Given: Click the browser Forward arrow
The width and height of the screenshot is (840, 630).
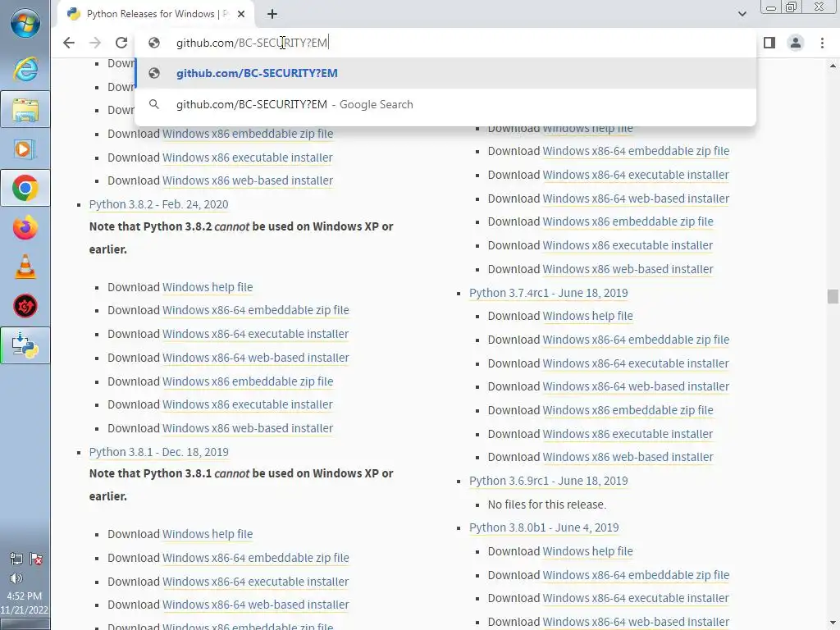Looking at the screenshot, I should 95,43.
